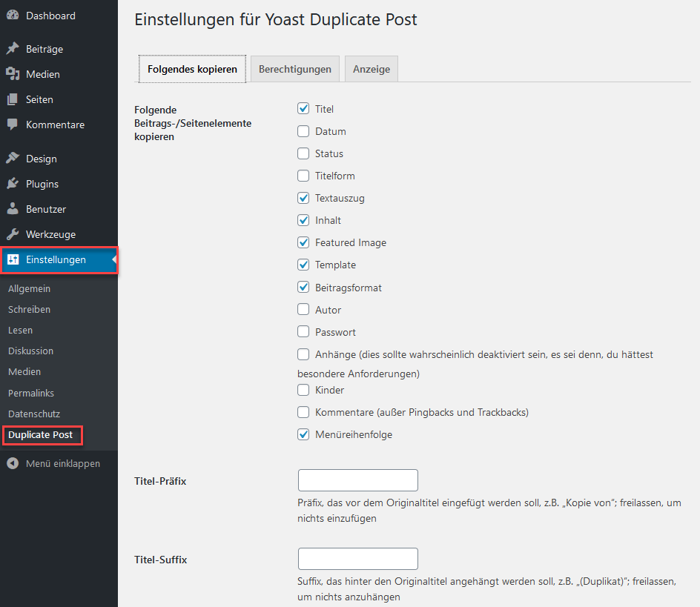
Task: Toggle the Featured Image checkbox
Action: coord(303,242)
